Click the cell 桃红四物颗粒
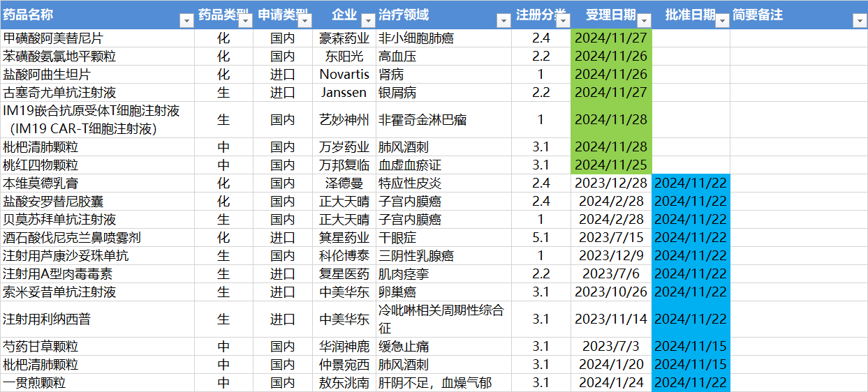The image size is (868, 392). pos(97,165)
